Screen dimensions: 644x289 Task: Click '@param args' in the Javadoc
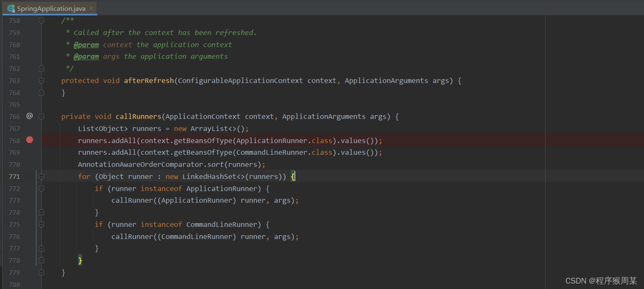click(97, 56)
